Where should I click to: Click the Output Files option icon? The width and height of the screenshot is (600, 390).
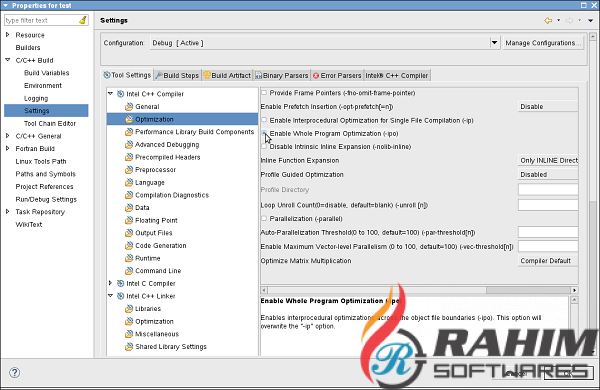tap(129, 233)
